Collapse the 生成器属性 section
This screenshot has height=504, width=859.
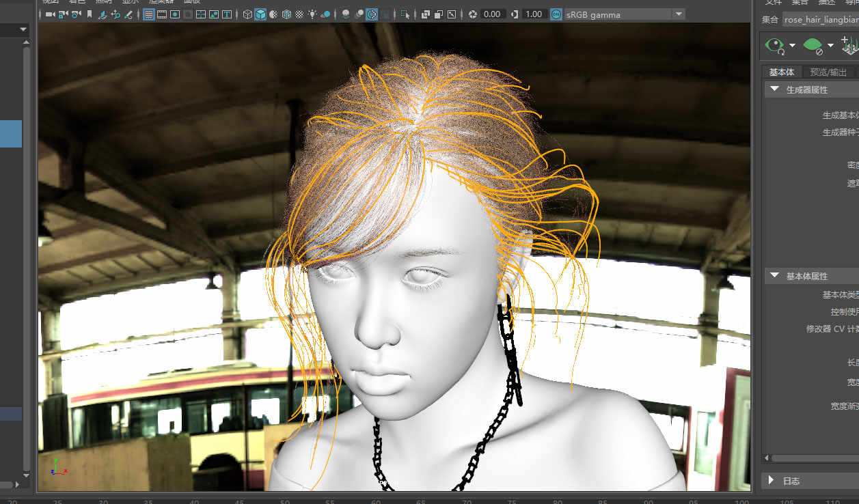[774, 89]
